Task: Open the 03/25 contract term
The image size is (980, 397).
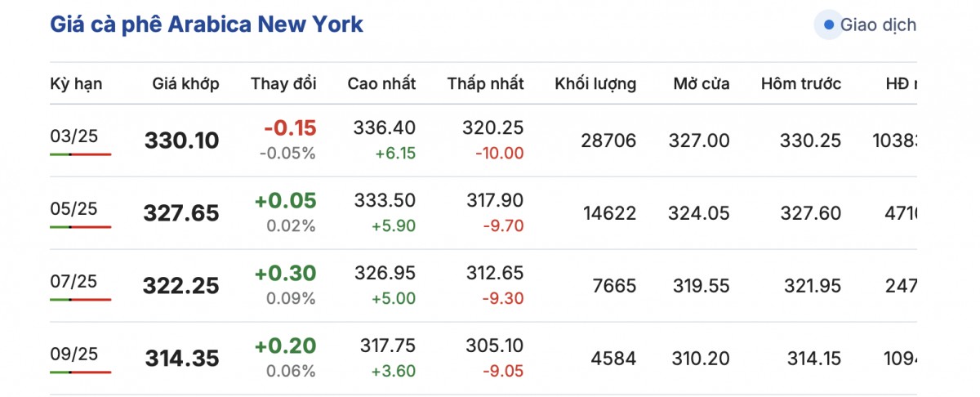Action: pos(73,136)
